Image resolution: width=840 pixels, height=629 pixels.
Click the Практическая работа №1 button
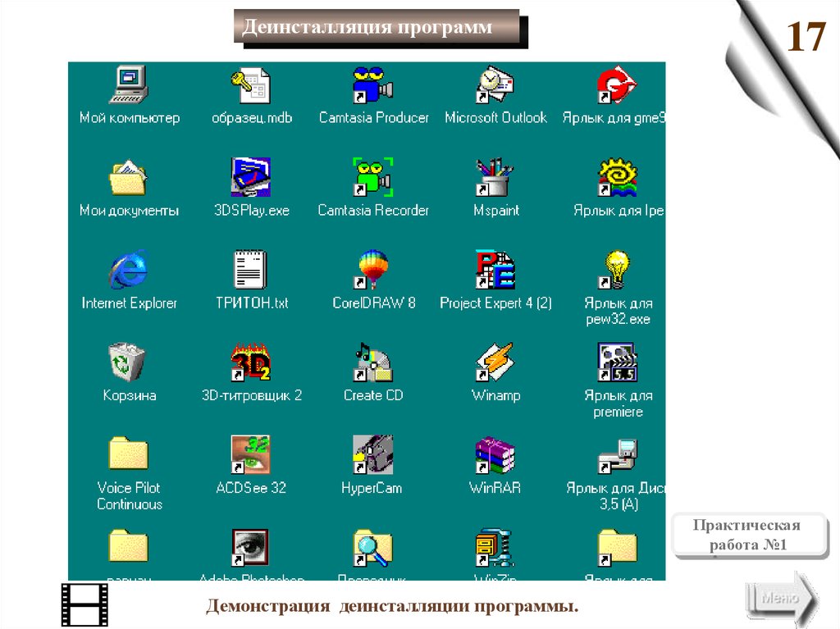tap(746, 535)
